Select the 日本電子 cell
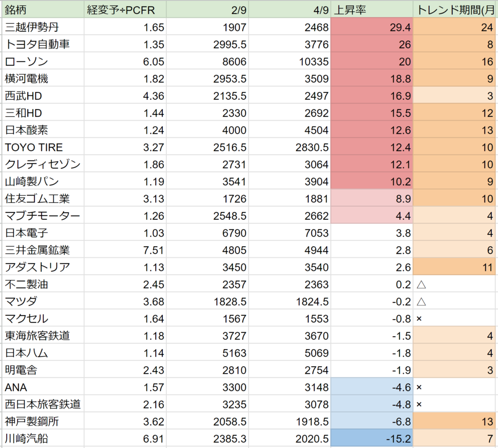This screenshot has height=448, width=498. click(43, 233)
